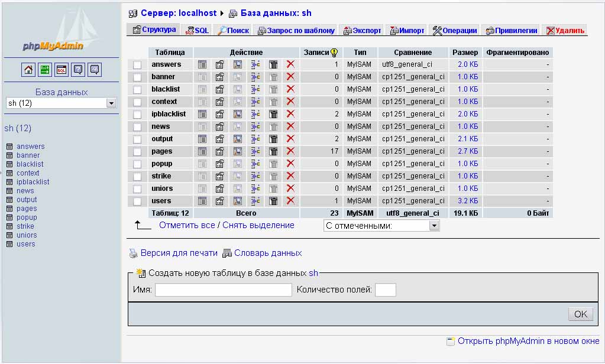
Task: Browse the pages table icon
Action: (202, 151)
